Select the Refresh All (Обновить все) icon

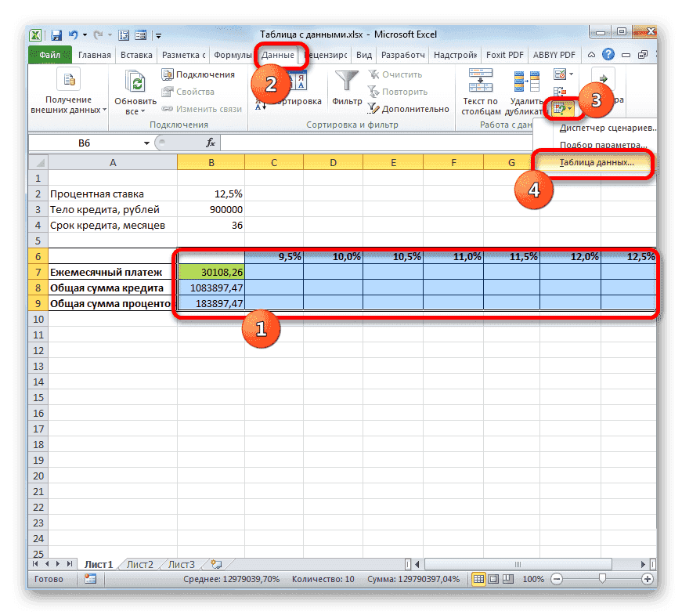pos(134,82)
